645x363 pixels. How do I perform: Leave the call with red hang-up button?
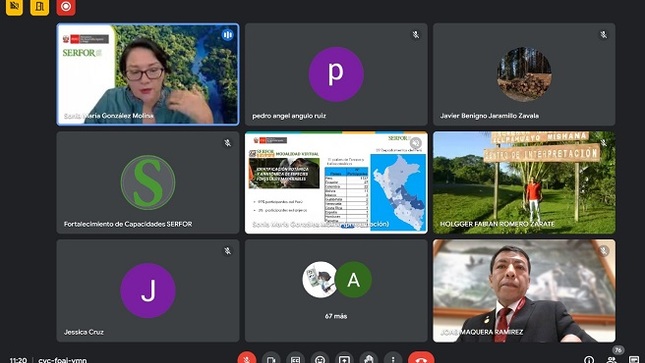tap(421, 359)
